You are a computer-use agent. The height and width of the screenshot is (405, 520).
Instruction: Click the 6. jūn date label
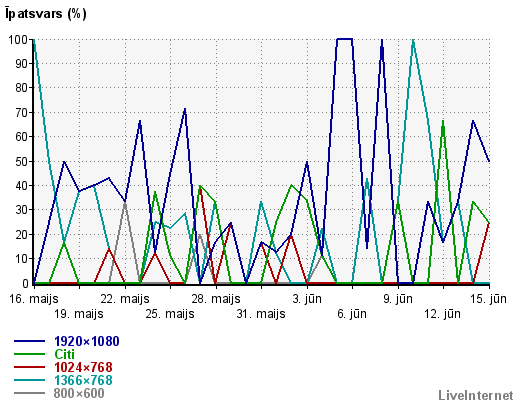click(x=352, y=314)
